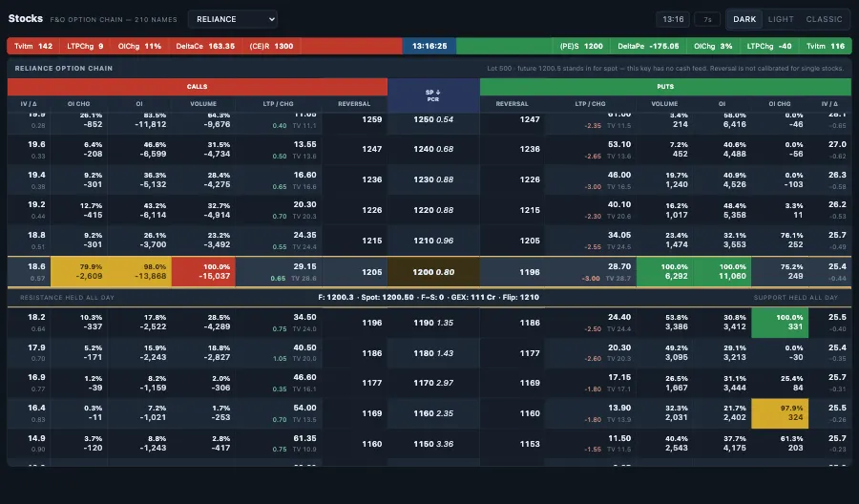Click the green 100.0% 11,060 OI cell

pos(723,272)
